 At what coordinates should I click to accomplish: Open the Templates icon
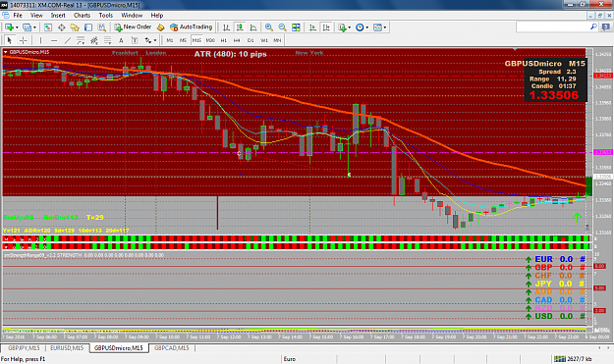coord(377,27)
